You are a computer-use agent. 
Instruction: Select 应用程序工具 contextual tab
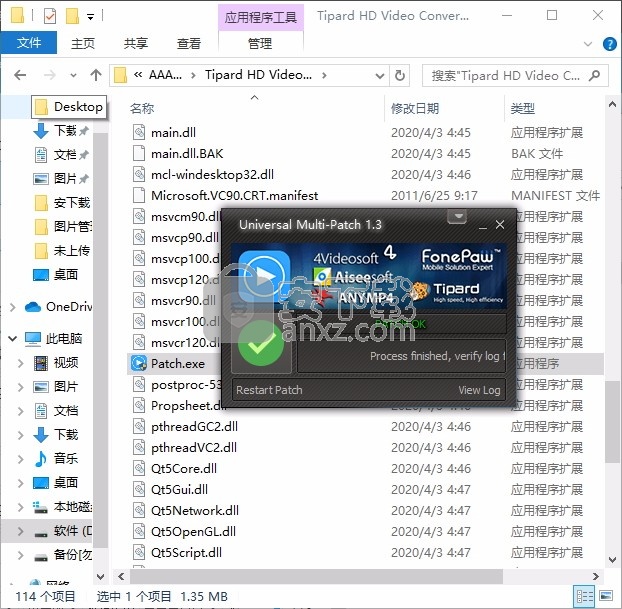[x=261, y=17]
